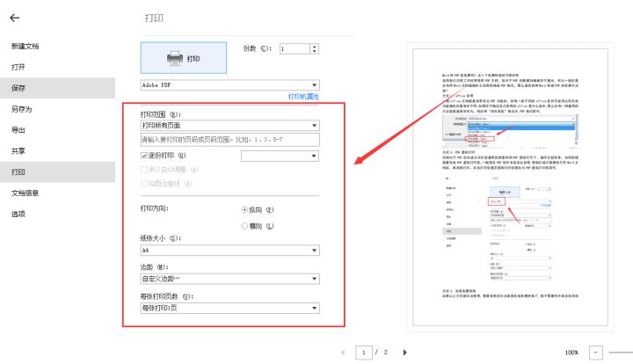Toggle the greyed-out third checkbox under 逐份打印
Image resolution: width=633 pixels, height=364 pixels.
point(143,184)
